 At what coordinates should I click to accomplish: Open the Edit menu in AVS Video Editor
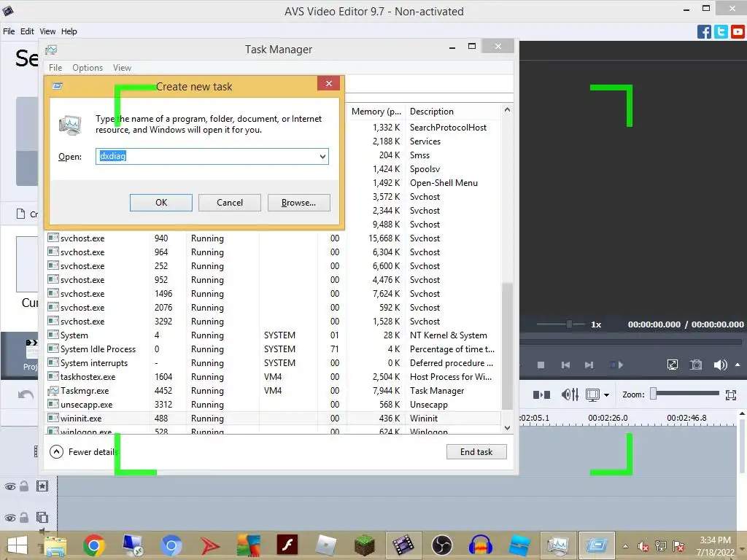[x=27, y=31]
